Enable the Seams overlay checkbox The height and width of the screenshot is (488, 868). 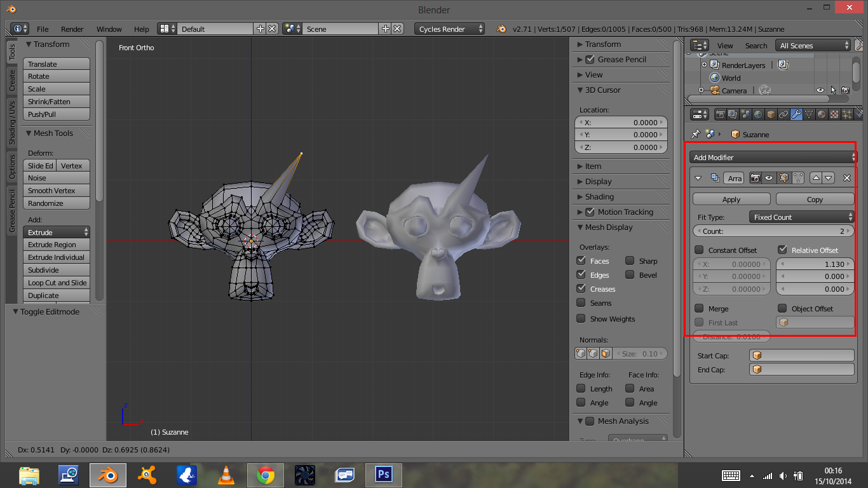click(x=581, y=302)
